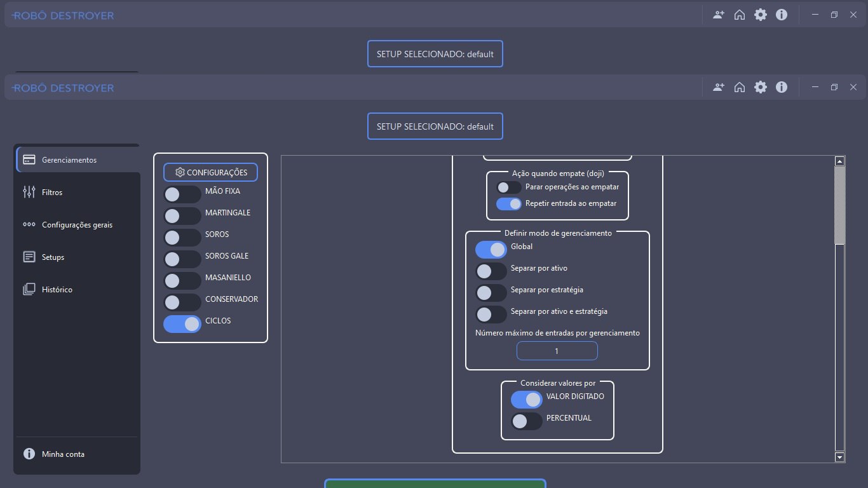Open the Minha conta info icon
Viewport: 868px width, 488px height.
coord(29,454)
